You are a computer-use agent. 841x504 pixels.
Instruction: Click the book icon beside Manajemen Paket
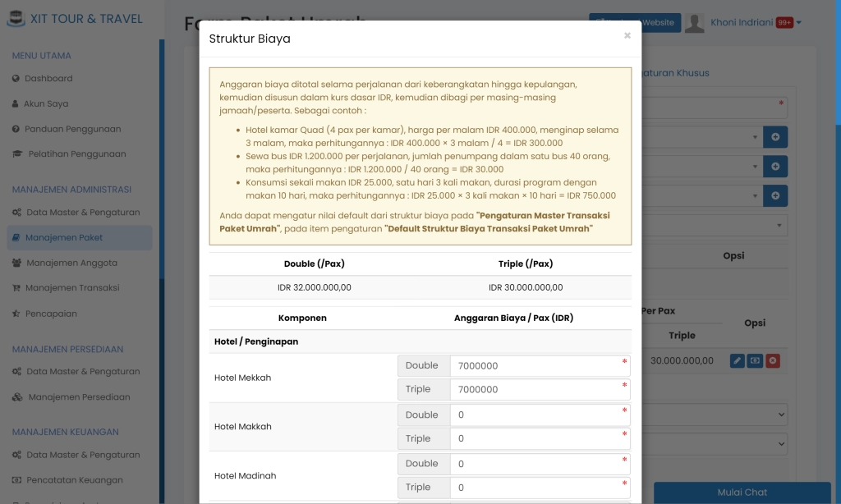tap(15, 237)
